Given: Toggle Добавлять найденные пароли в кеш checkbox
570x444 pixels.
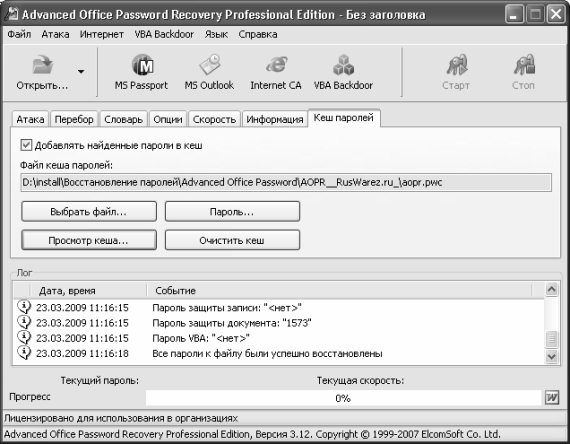Looking at the screenshot, I should 26,145.
